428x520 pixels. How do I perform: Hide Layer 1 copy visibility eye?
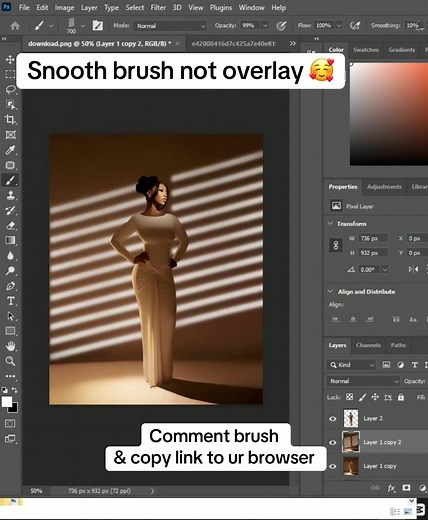[333, 466]
